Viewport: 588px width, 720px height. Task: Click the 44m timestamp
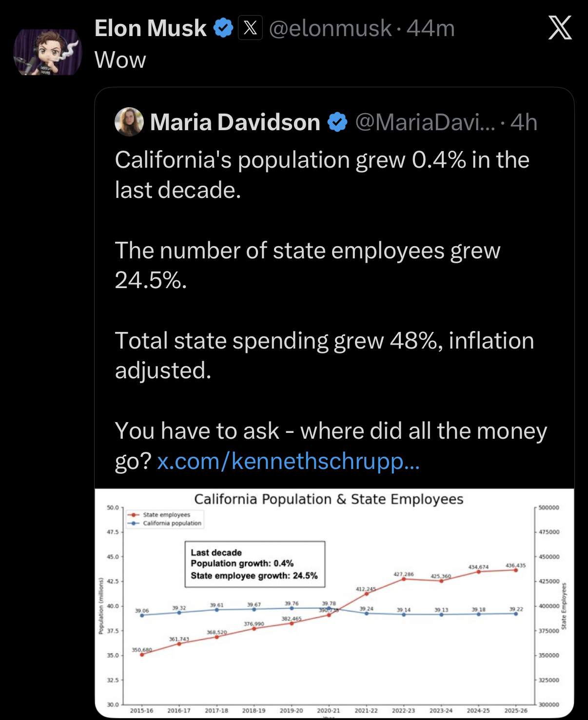tap(431, 28)
